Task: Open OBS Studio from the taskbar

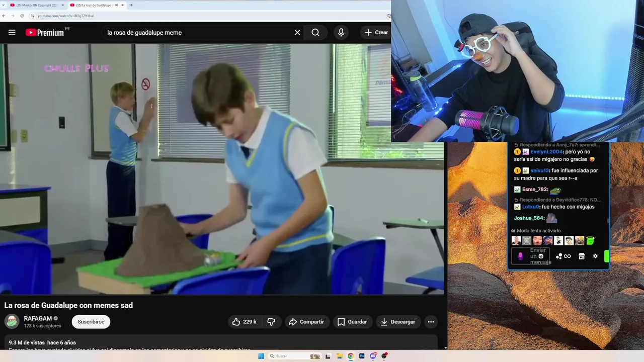Action: pyautogui.click(x=384, y=356)
